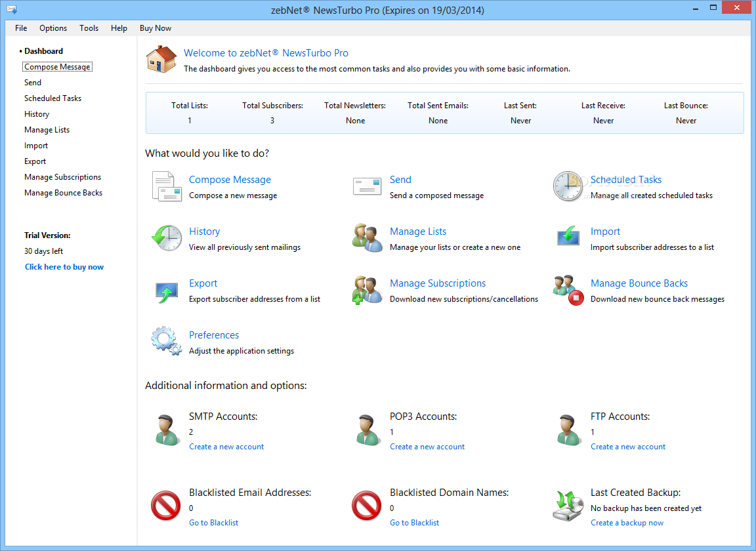
Task: Open Scheduled Tasks from the sidebar
Action: pyautogui.click(x=52, y=98)
